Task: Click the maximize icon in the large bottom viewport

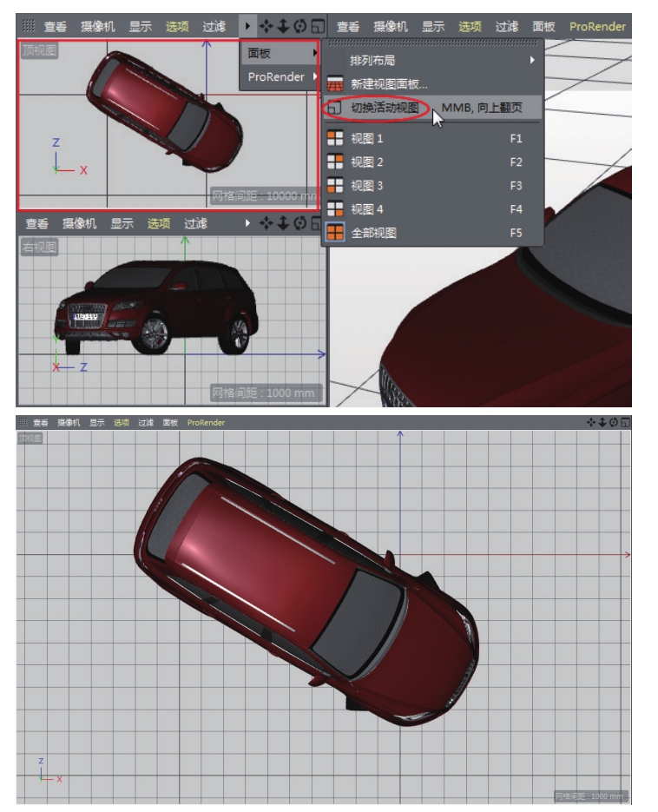Action: (x=625, y=422)
